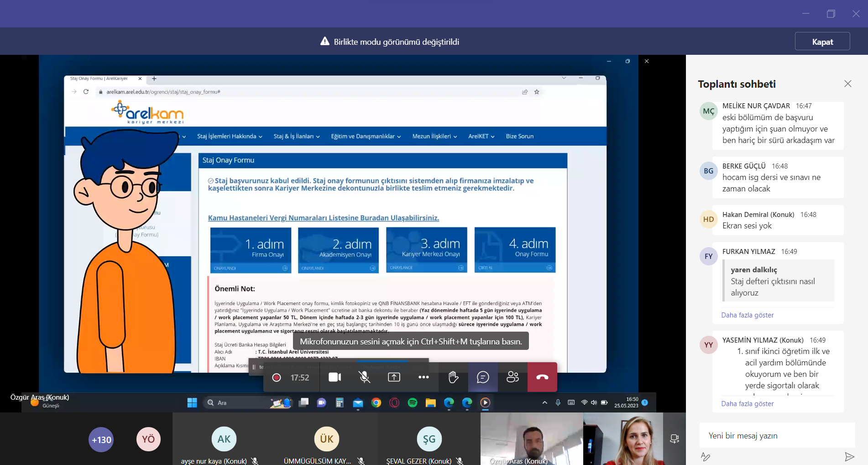868x465 pixels.
Task: Open Staj & İş İlanları menu in shared browser
Action: point(297,136)
